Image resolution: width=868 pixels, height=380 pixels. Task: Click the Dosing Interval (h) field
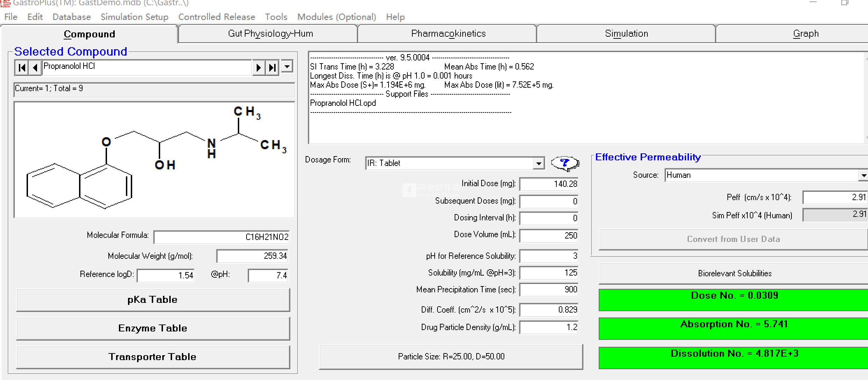[x=549, y=218]
